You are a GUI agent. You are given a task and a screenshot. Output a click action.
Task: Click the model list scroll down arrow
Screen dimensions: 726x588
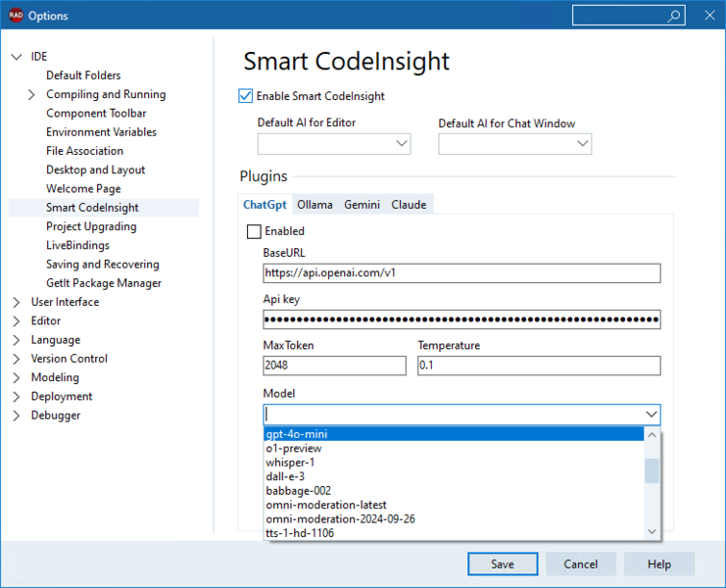(x=652, y=531)
